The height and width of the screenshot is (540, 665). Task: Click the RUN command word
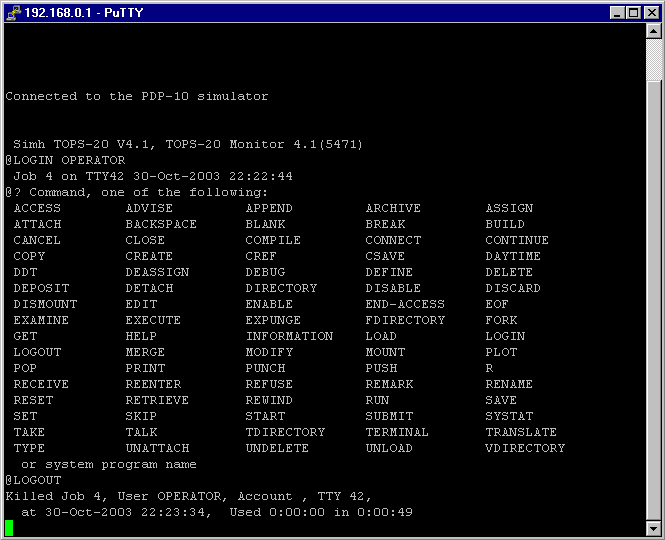(377, 400)
